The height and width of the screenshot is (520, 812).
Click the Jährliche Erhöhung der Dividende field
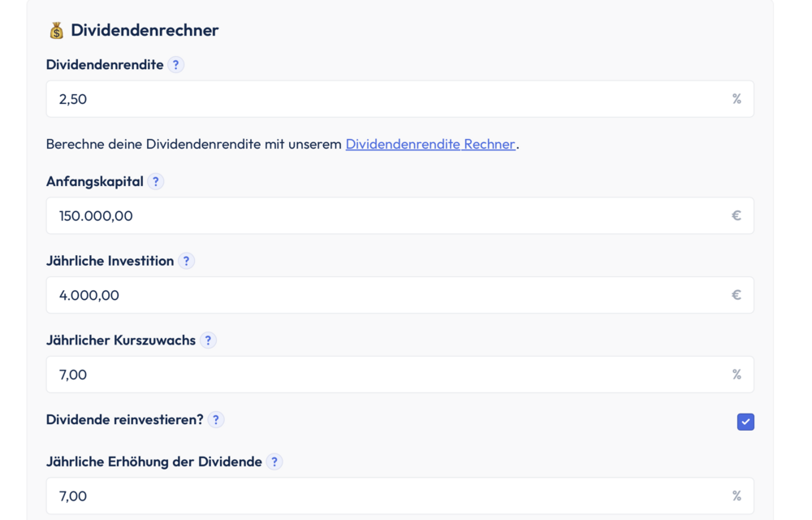pyautogui.click(x=398, y=496)
